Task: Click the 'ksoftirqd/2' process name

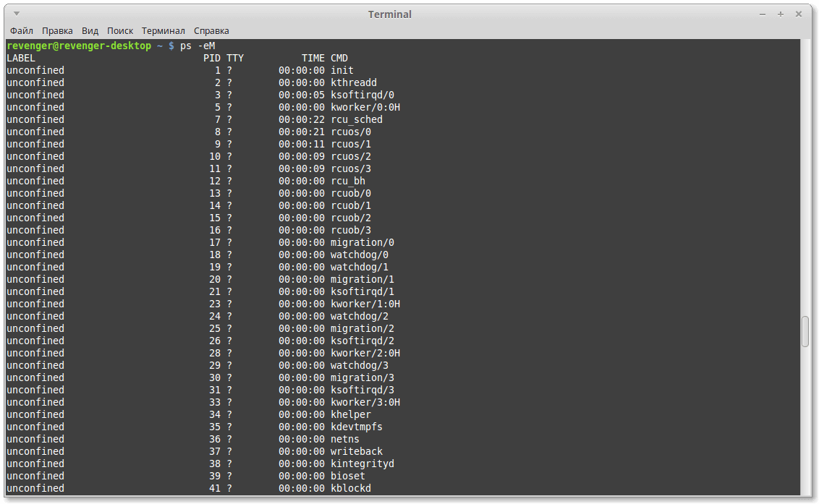Action: 362,341
